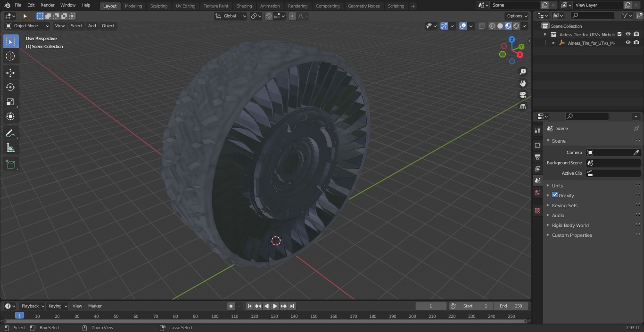Click the Camera eyedropper icon
Image resolution: width=644 pixels, height=332 pixels.
636,153
